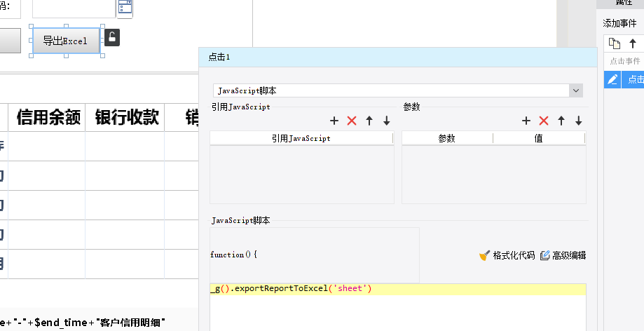
Task: Move referenced JavaScript entry down
Action: tap(387, 121)
